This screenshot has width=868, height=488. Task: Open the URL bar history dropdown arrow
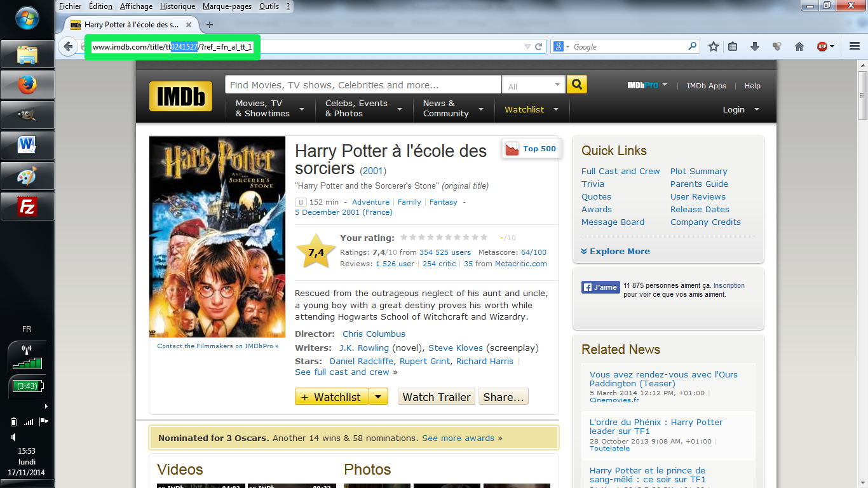(527, 46)
